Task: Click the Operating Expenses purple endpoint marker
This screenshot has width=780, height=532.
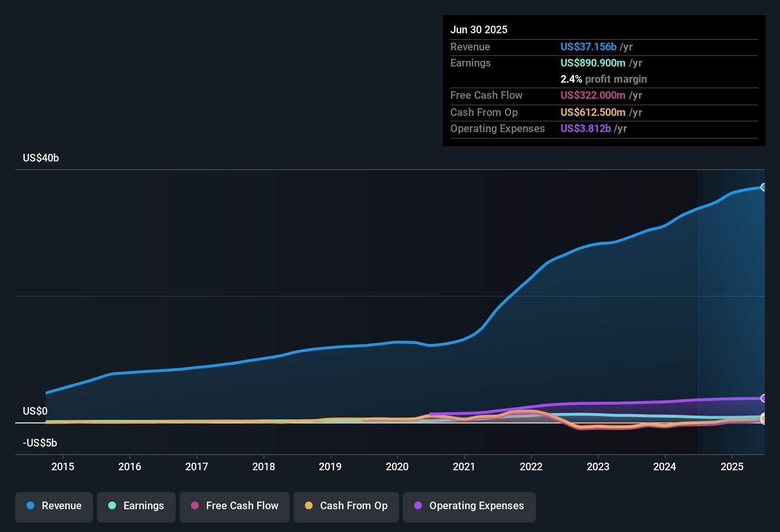Action: (x=763, y=398)
